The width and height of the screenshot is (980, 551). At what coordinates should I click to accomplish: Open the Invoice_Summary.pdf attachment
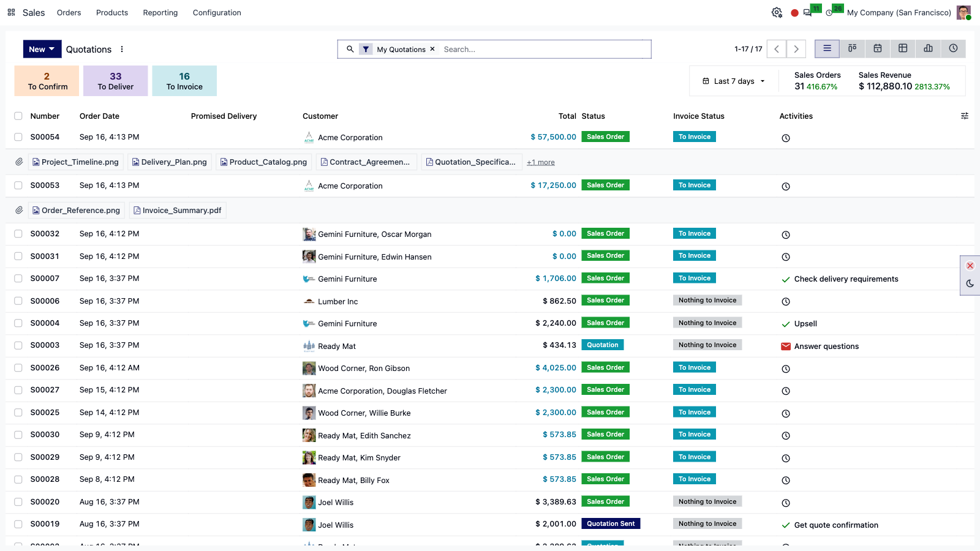[178, 211]
